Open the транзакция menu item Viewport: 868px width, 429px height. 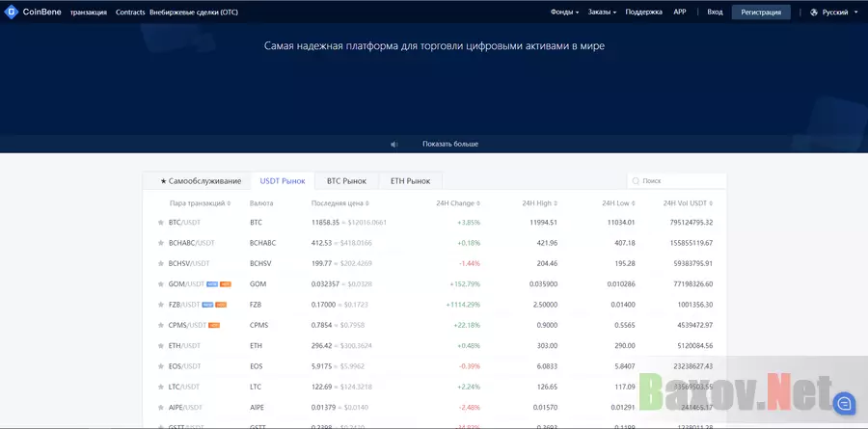89,13
